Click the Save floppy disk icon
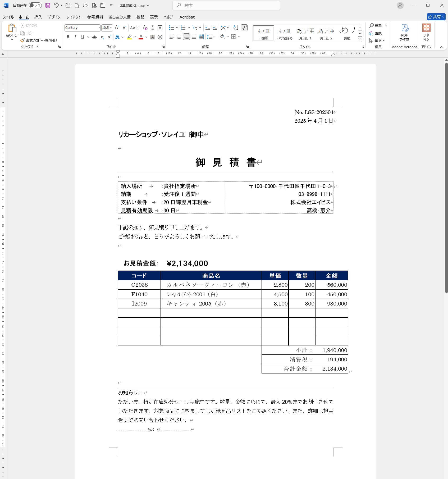The width and height of the screenshot is (448, 479). (x=48, y=6)
